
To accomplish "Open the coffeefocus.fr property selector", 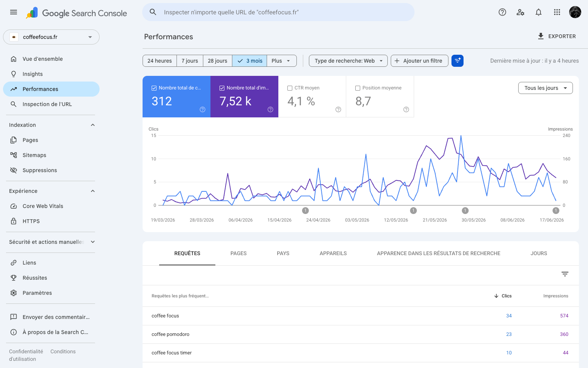I will pyautogui.click(x=51, y=37).
